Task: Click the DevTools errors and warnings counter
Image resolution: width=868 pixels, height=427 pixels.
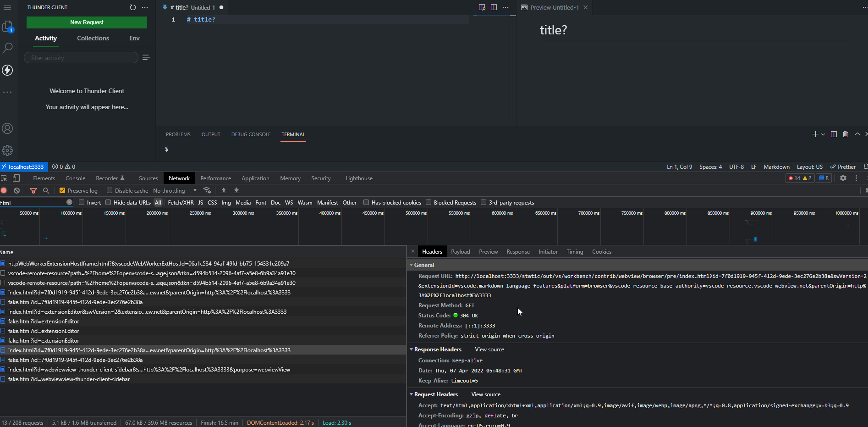Action: coord(800,178)
